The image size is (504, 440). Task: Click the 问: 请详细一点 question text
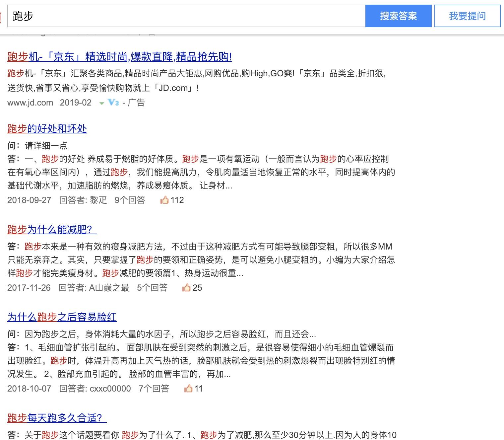click(x=37, y=146)
